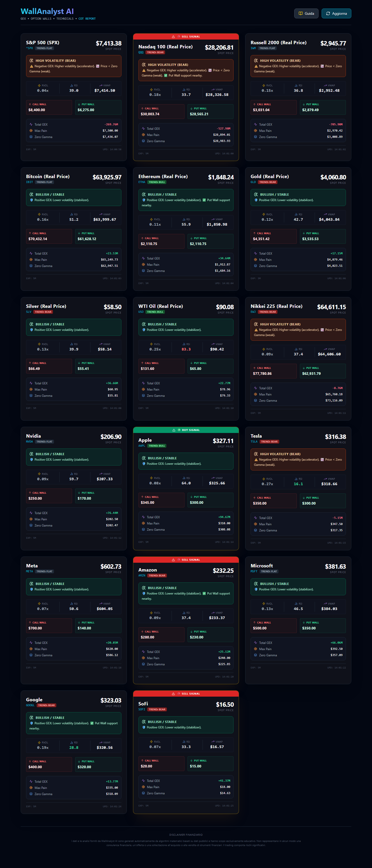Click the Apple buy signal banner icon
Viewport: 372px width, 868px height.
pyautogui.click(x=174, y=430)
